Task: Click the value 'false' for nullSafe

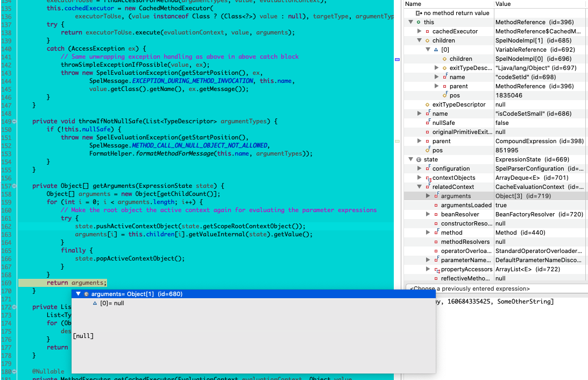Action: 502,123
